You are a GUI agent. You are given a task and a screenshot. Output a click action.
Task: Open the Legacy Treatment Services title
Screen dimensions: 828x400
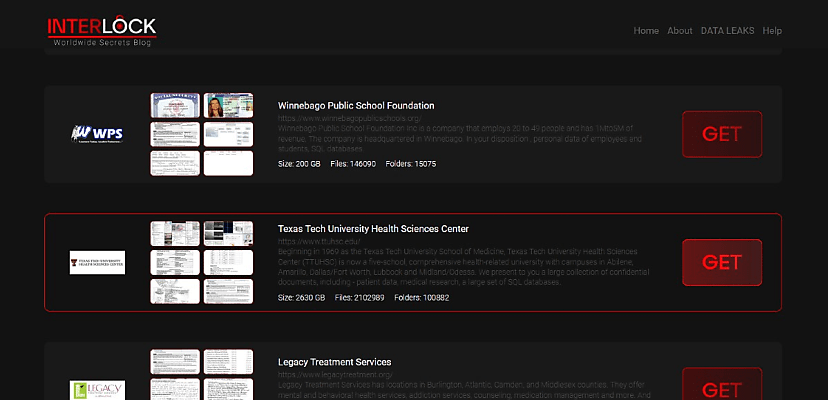pyautogui.click(x=334, y=362)
